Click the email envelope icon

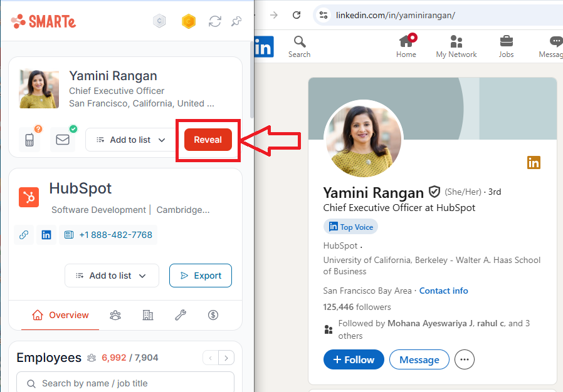63,140
